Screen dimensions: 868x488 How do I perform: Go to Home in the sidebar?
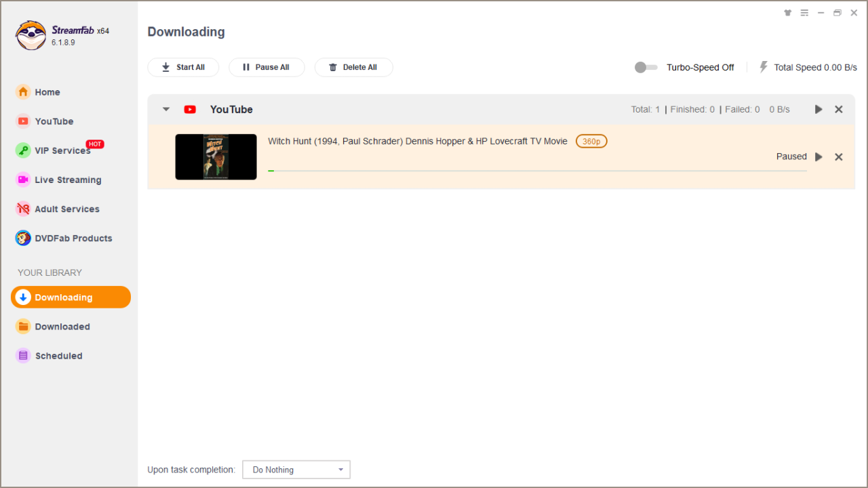click(47, 92)
